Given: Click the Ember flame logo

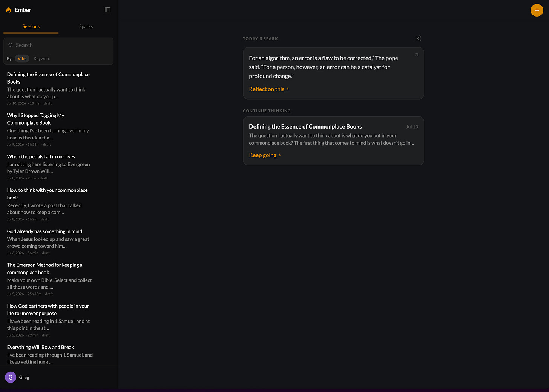Looking at the screenshot, I should click(x=8, y=10).
